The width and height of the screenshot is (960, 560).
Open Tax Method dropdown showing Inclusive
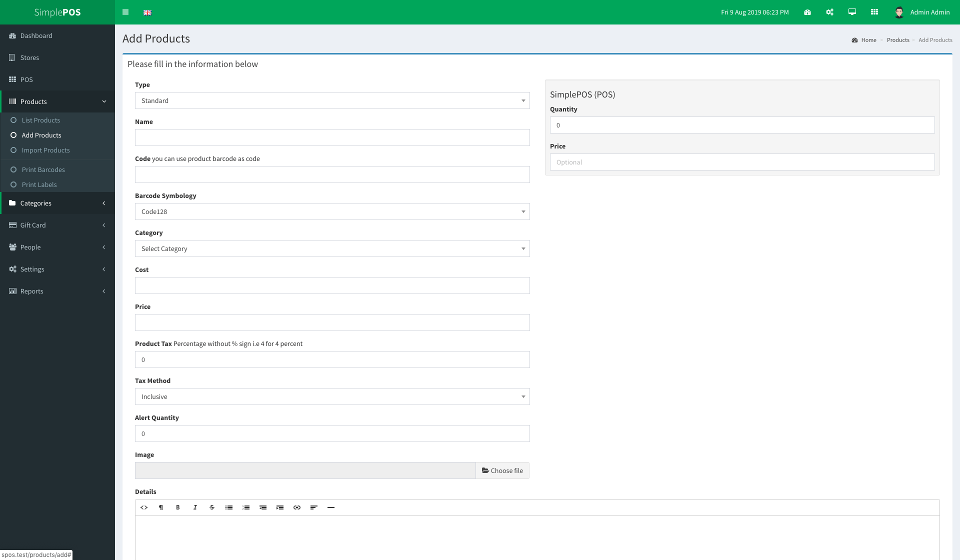point(332,396)
